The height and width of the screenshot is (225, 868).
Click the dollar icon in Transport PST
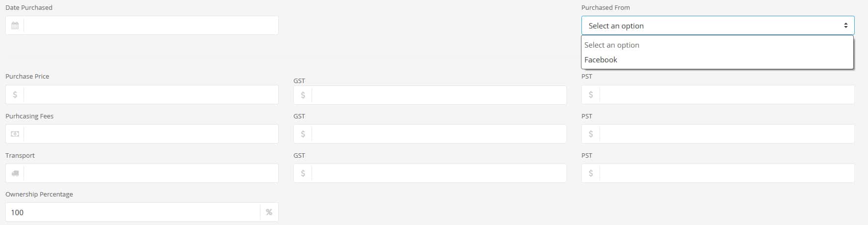[591, 173]
